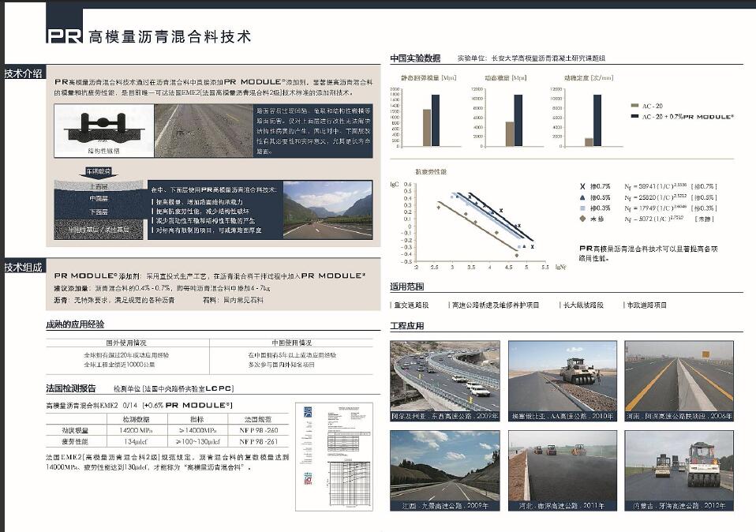
Task: Click the 法国规范 table header
Action: click(x=258, y=420)
